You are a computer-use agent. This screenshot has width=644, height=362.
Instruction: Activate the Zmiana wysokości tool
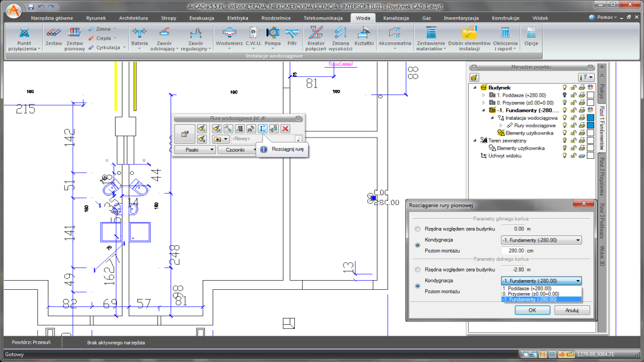pos(341,38)
